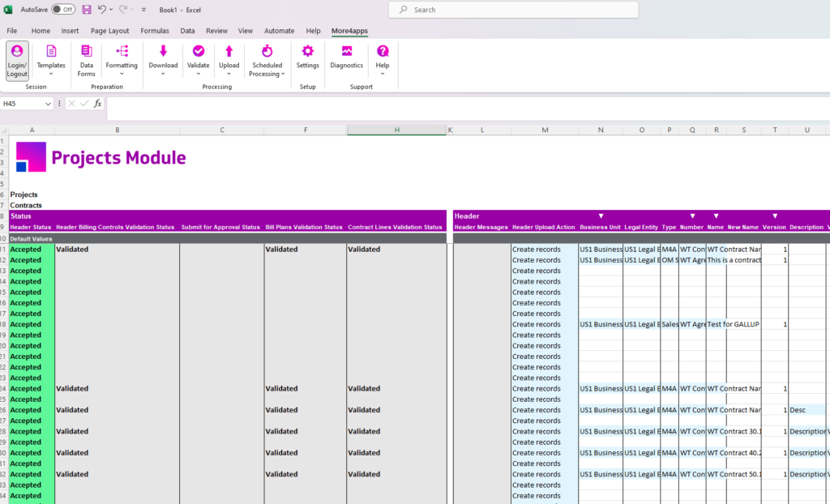Screen dimensions: 830x504
Task: Select the 'Test for GALLUP' cell
Action: click(x=734, y=325)
